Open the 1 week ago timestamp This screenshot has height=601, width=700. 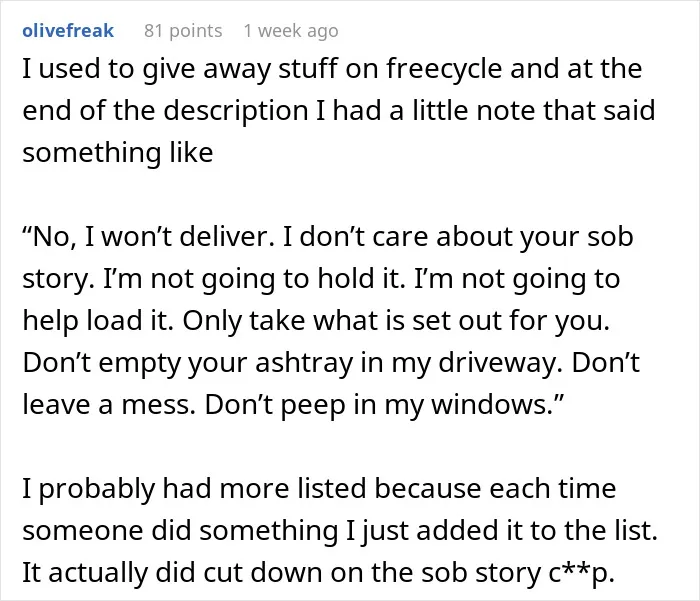[291, 31]
